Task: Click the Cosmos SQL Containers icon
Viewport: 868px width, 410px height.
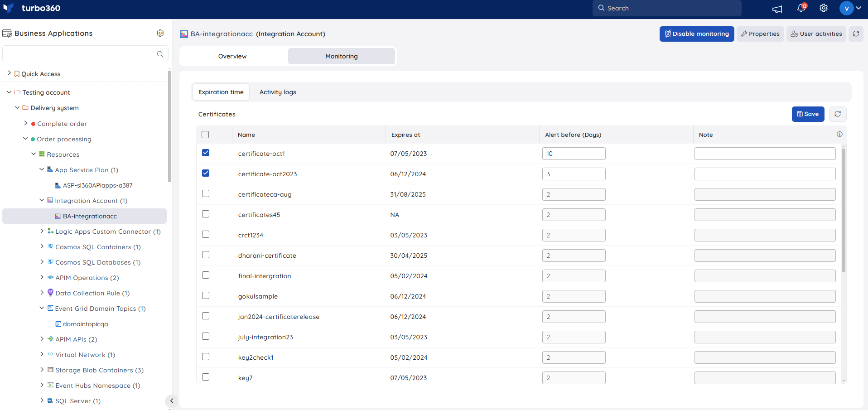Action: pyautogui.click(x=50, y=246)
